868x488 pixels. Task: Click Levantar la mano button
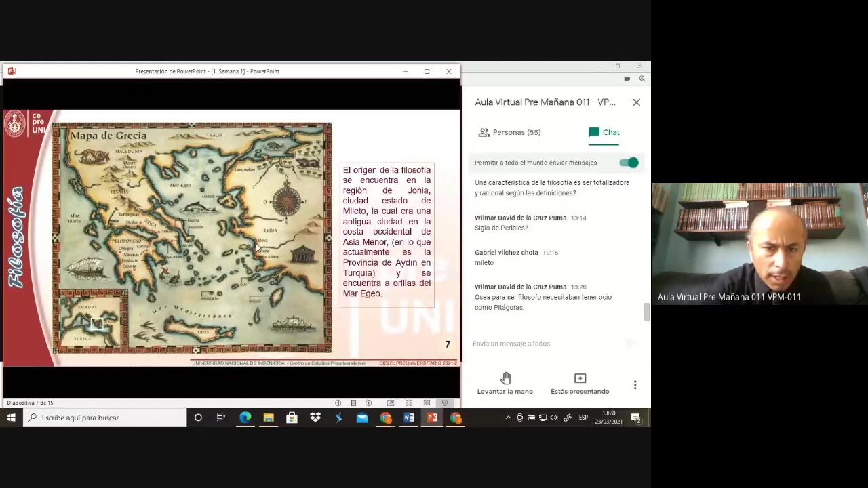tap(505, 384)
